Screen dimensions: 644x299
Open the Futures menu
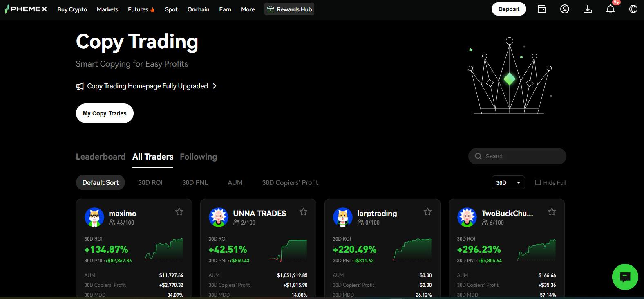(x=138, y=9)
